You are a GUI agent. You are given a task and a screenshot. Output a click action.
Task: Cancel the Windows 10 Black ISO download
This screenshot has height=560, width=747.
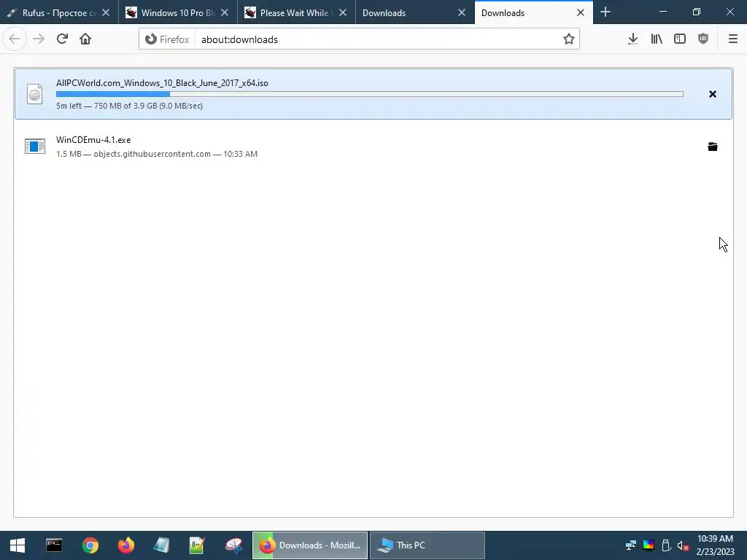713,94
